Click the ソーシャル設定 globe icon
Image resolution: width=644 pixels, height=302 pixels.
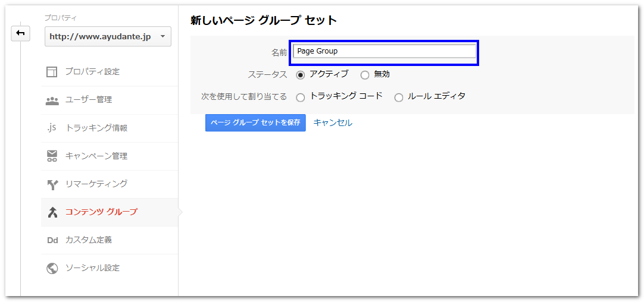52,268
